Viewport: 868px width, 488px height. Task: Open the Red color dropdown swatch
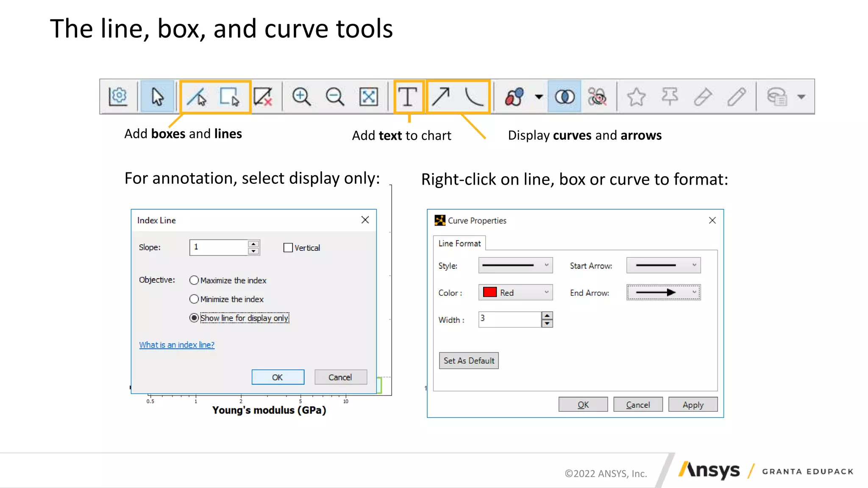point(515,293)
